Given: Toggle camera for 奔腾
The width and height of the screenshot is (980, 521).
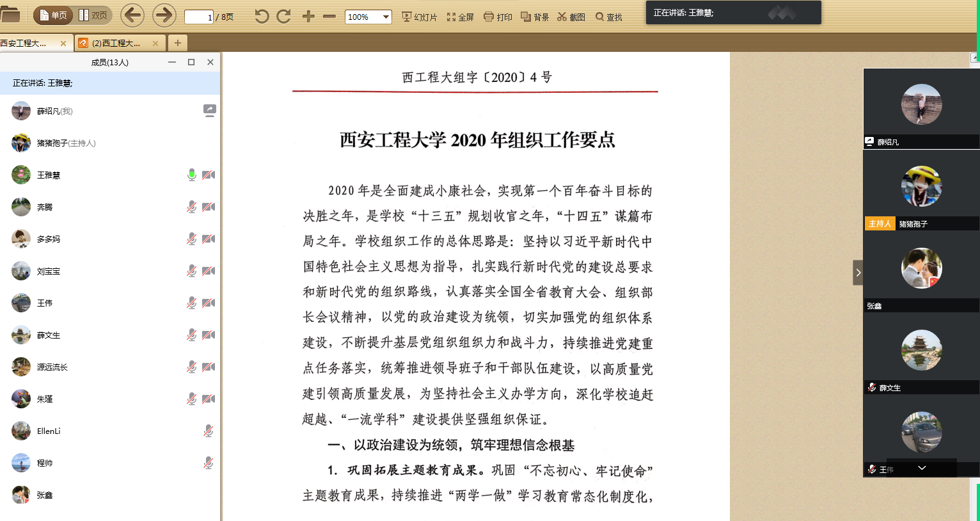Looking at the screenshot, I should 209,207.
